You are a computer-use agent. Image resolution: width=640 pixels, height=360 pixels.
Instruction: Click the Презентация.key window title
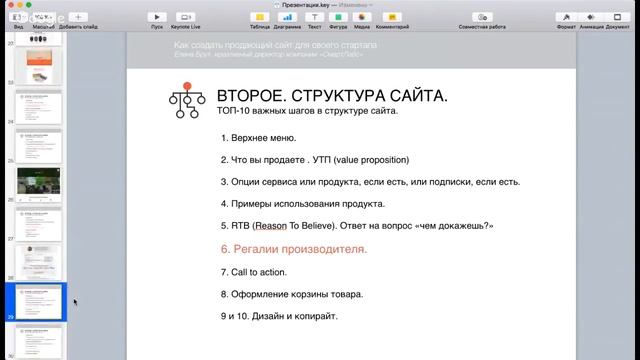[x=306, y=5]
